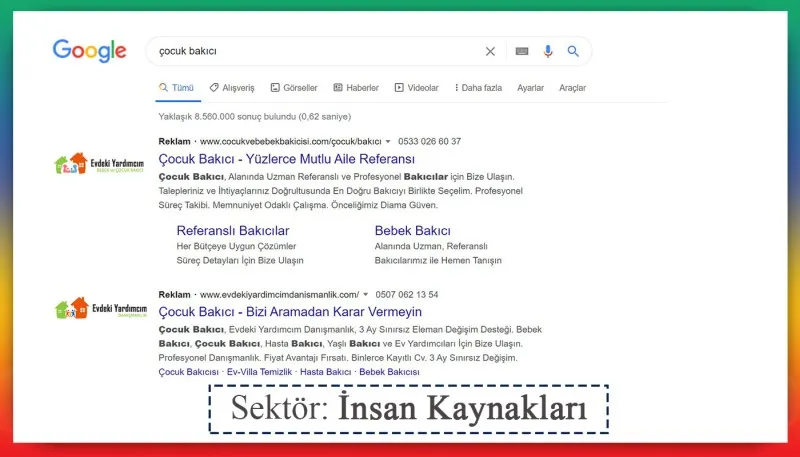This screenshot has width=800, height=457.
Task: Click the text Her Bütçeye Uygun Çözümler
Action: [236, 246]
